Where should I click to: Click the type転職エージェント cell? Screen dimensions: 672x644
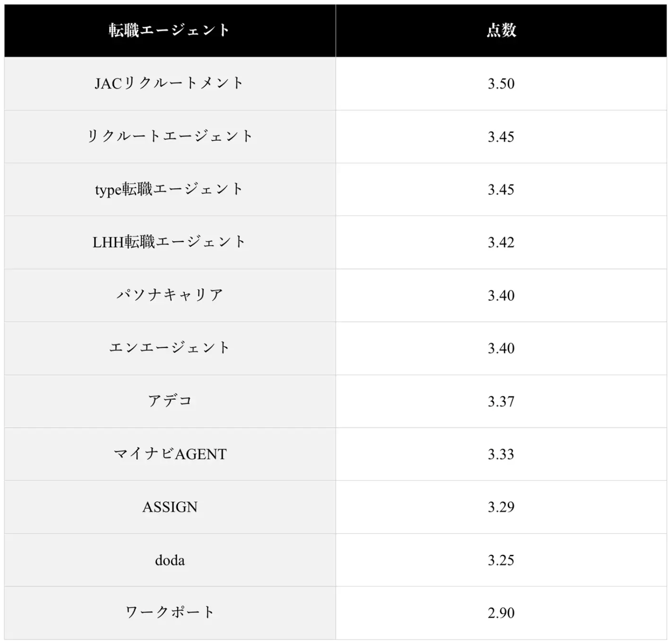[x=170, y=189]
